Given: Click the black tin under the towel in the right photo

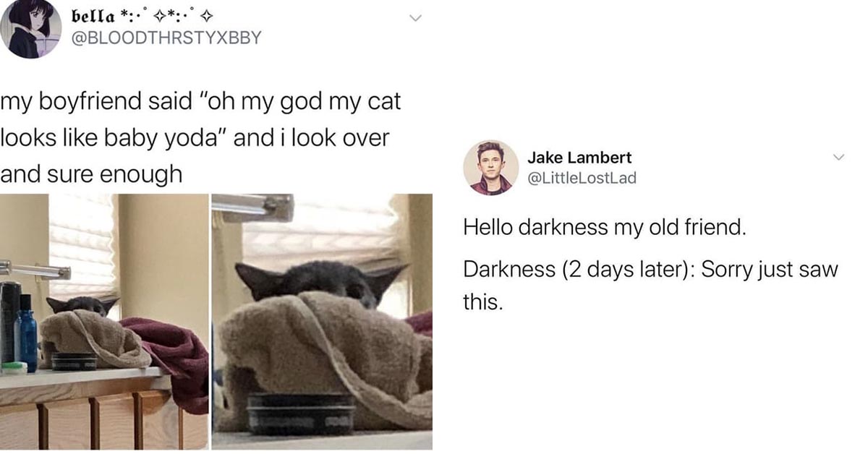Looking at the screenshot, I should [x=301, y=414].
